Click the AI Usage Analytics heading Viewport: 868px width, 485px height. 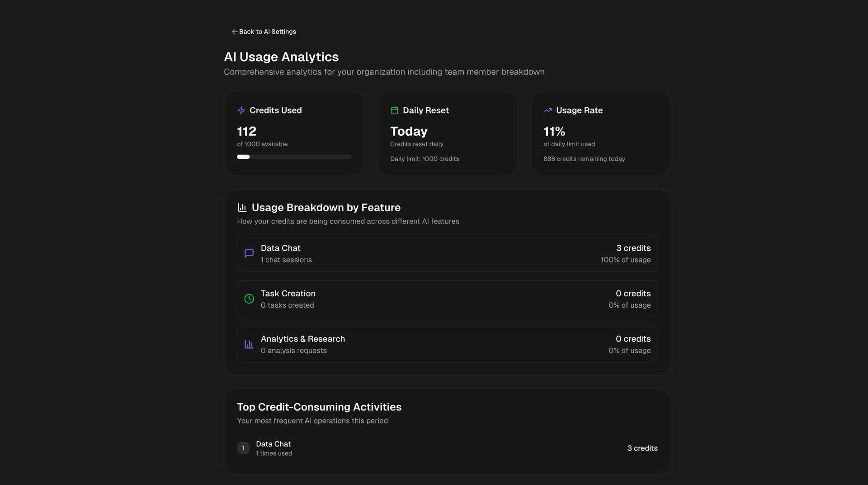tap(281, 57)
